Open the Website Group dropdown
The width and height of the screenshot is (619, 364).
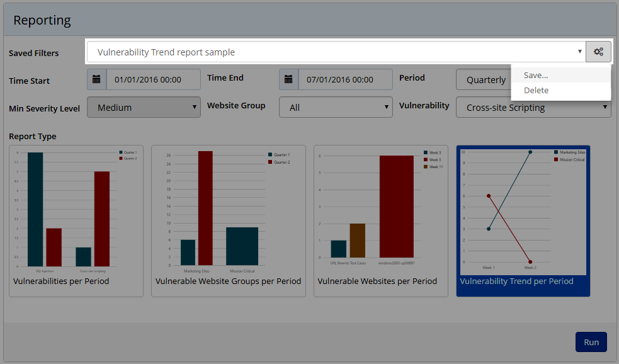336,108
